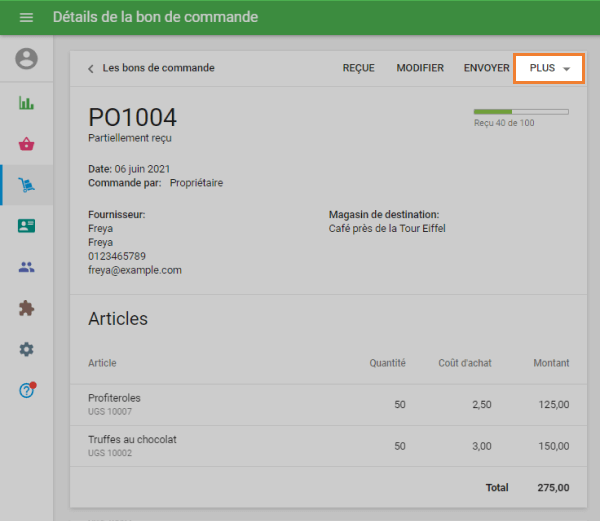This screenshot has height=521, width=600.
Task: Click the MODIFIER button
Action: tap(420, 68)
